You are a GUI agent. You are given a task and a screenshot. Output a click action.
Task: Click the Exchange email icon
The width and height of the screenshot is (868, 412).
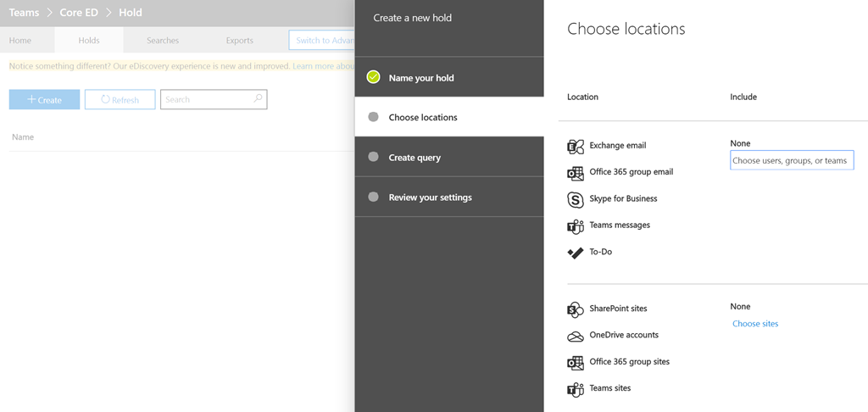tap(576, 147)
